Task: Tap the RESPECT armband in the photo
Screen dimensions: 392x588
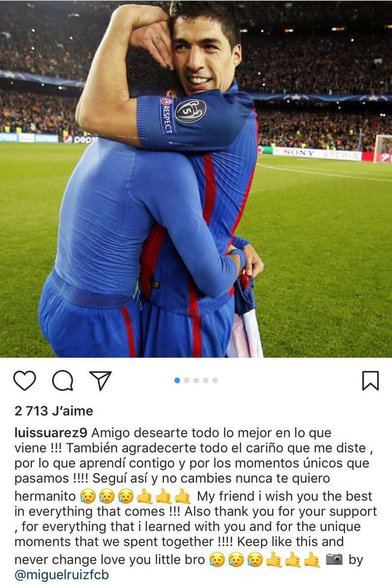Action: click(166, 115)
